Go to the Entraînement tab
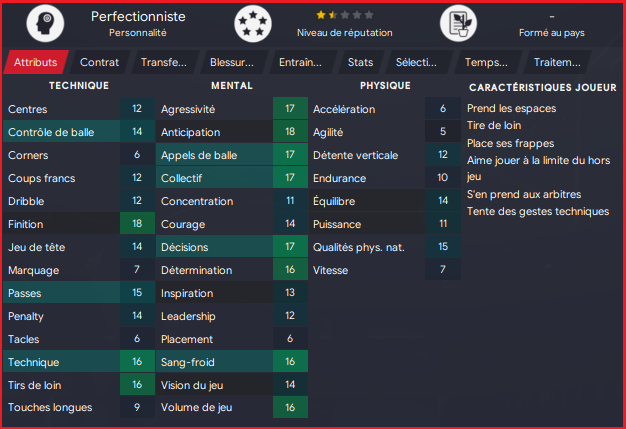Viewport: 626px width, 429px height. 299,62
